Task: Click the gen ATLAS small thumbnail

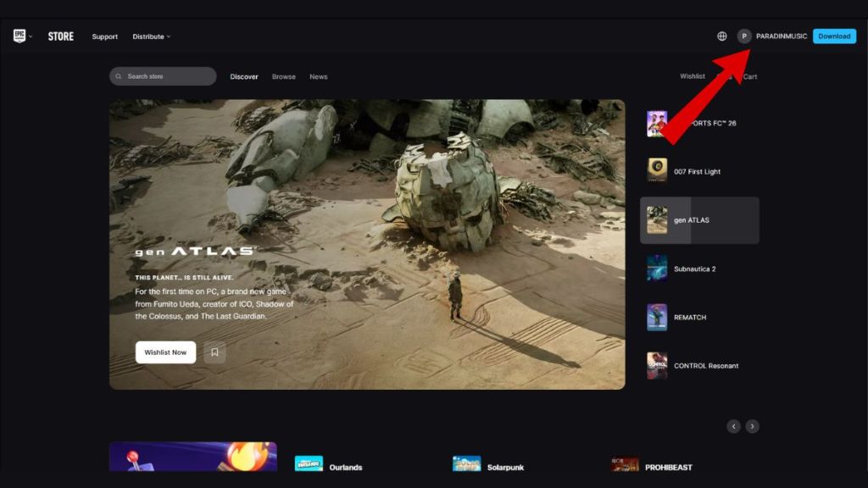Action: click(657, 220)
